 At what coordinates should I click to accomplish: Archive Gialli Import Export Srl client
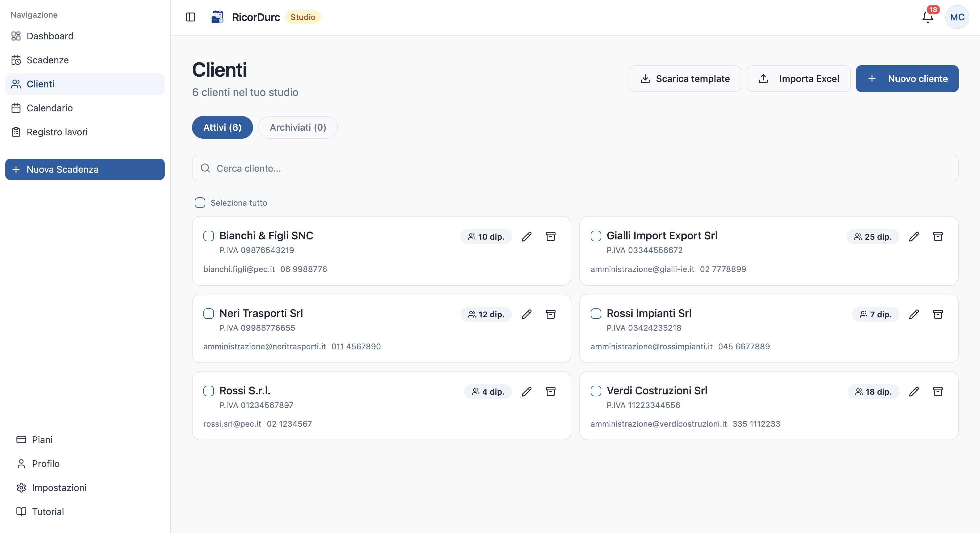point(938,237)
